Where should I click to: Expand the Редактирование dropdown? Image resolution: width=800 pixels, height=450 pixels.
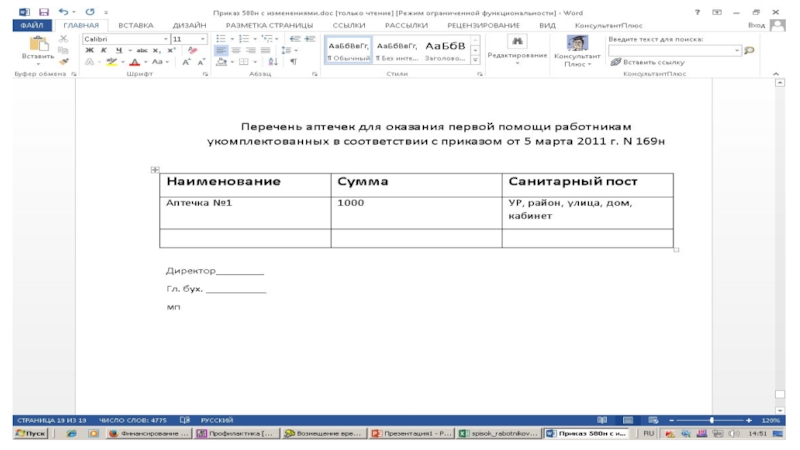(517, 55)
